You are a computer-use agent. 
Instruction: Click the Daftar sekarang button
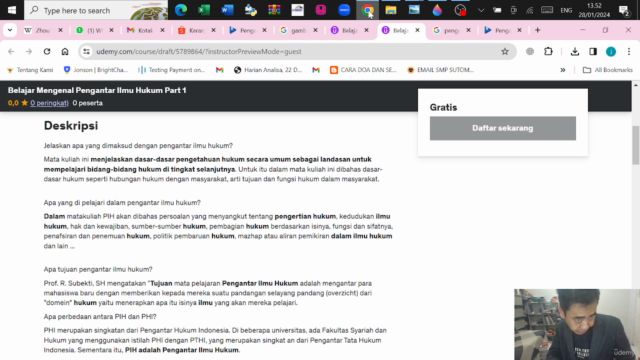tap(502, 128)
